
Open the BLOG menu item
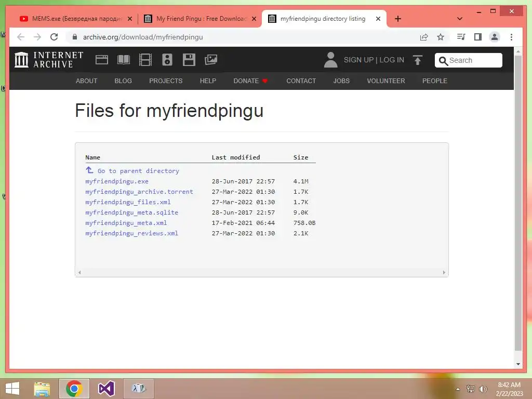(x=123, y=81)
